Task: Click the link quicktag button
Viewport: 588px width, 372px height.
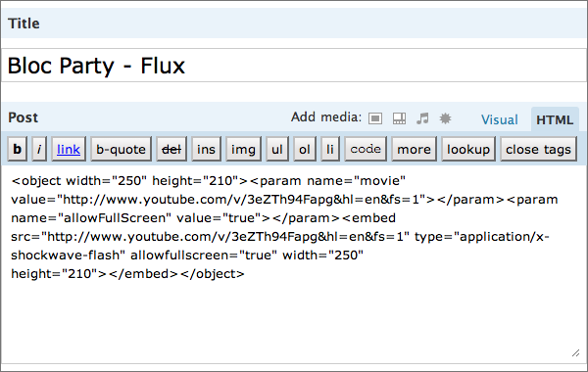Action: coord(69,149)
